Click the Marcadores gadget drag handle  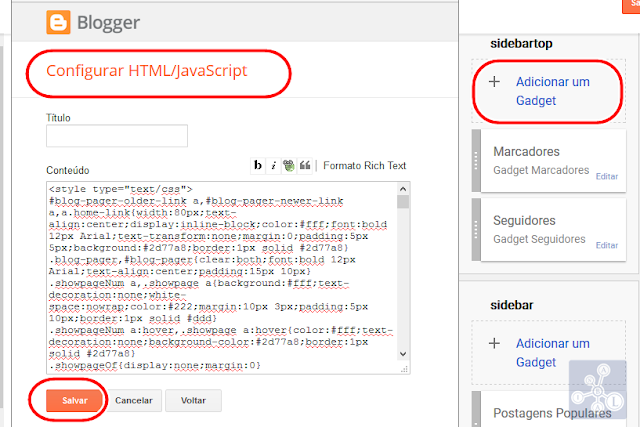point(476,161)
